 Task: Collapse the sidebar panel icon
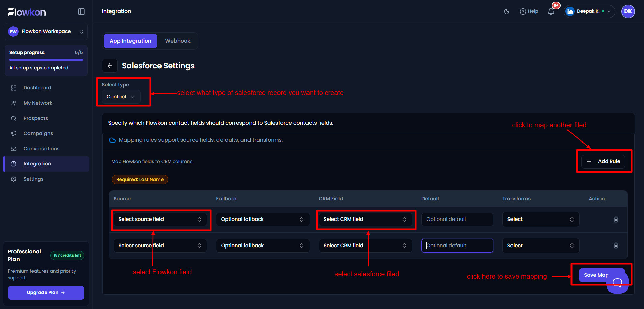coord(81,11)
